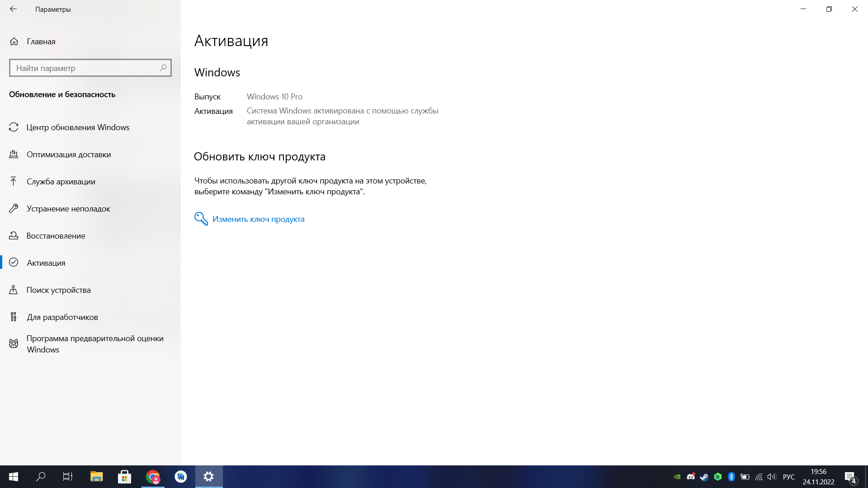Open Поиск устройства section
The width and height of the screenshot is (868, 488).
click(x=90, y=290)
